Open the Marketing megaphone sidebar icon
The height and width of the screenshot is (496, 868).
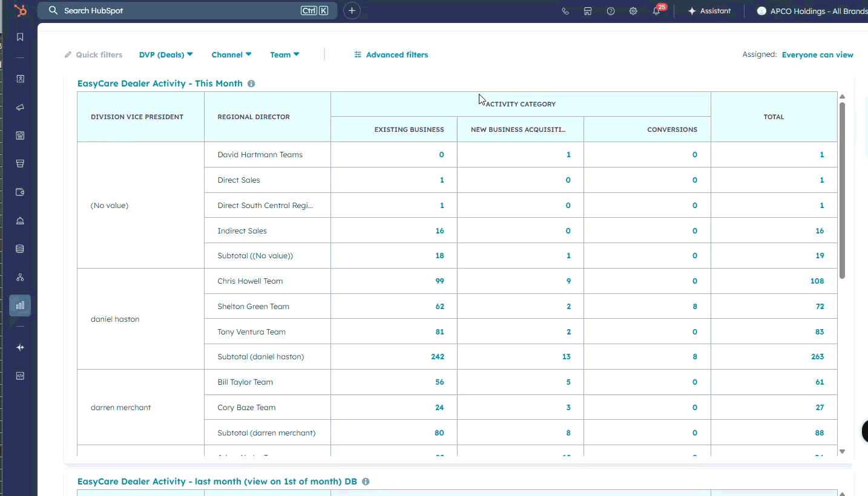pos(20,107)
